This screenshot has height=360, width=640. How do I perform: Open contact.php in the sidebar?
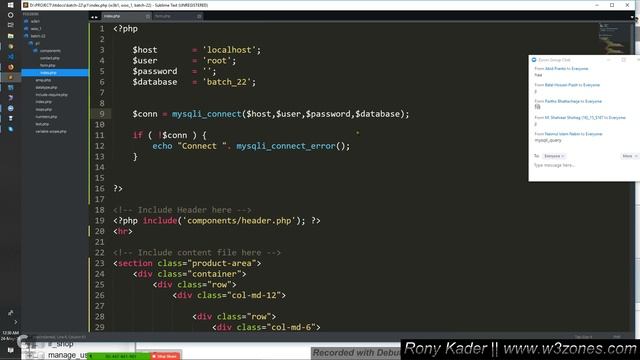point(49,58)
